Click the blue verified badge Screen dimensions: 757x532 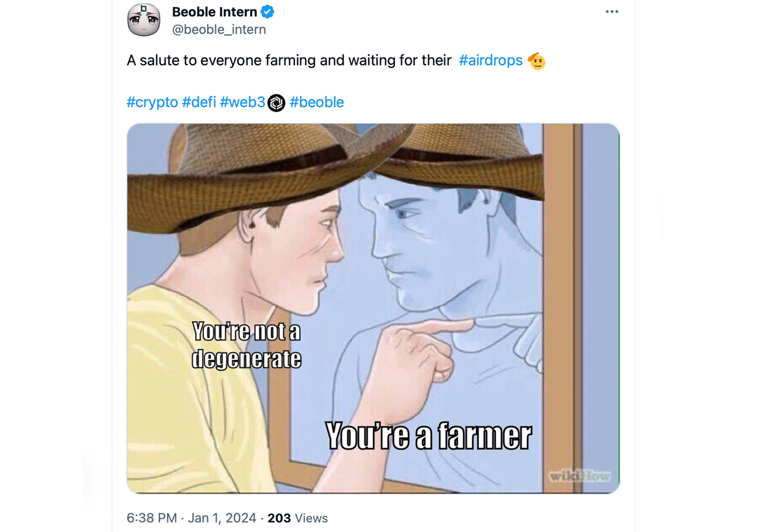point(267,12)
